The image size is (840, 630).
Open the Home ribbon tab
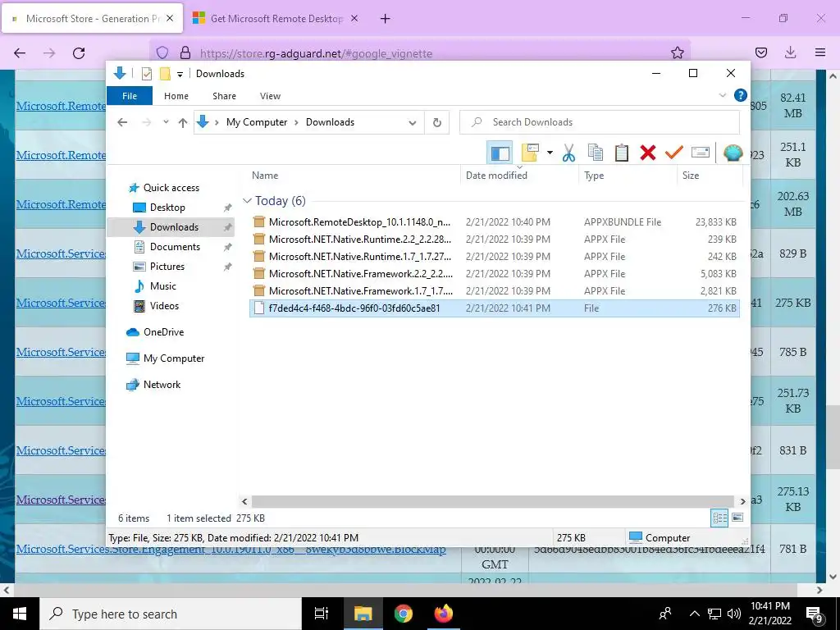pos(176,96)
